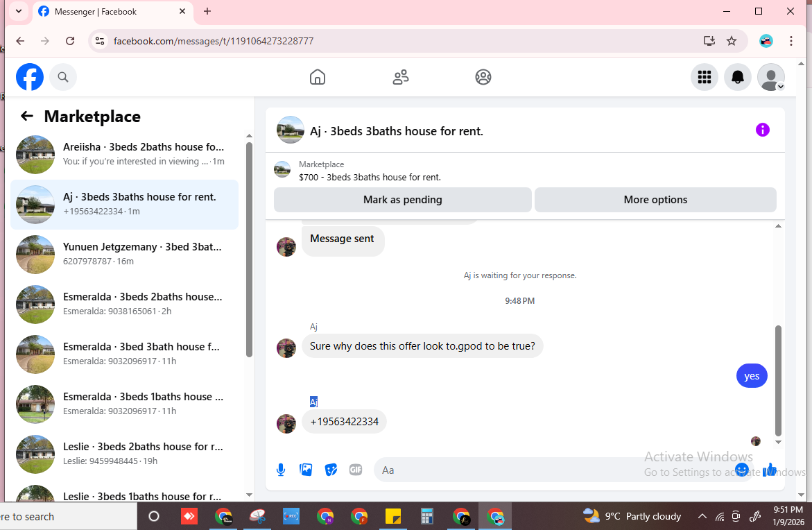
Task: Click the chat header listing thumbnail
Action: click(x=290, y=130)
